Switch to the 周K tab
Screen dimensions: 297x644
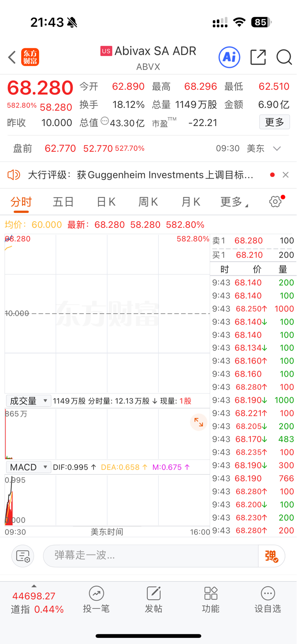click(x=148, y=202)
